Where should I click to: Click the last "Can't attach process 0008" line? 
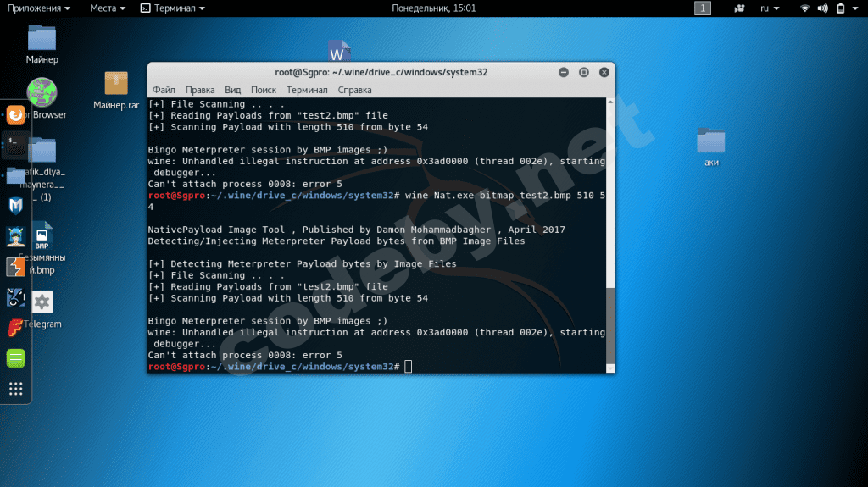[245, 355]
